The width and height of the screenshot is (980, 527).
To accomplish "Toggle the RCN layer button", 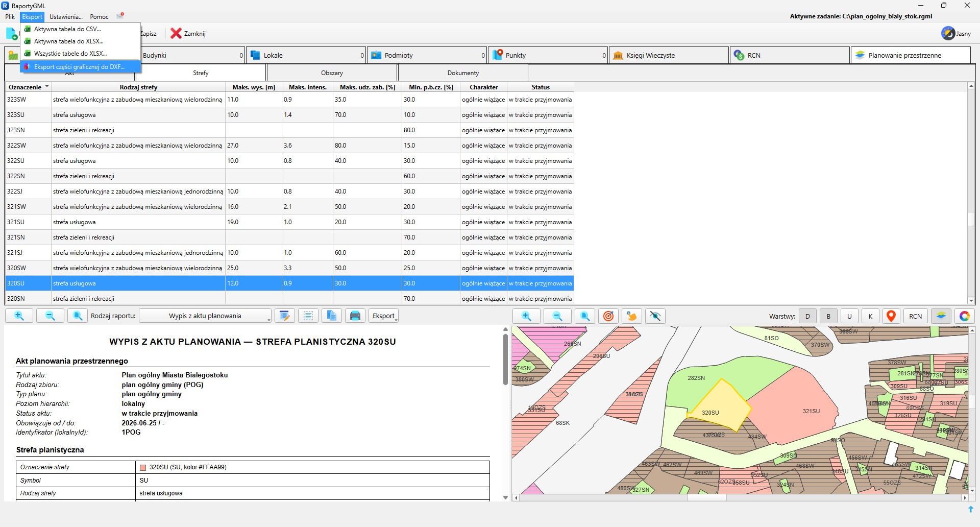I will click(x=916, y=316).
